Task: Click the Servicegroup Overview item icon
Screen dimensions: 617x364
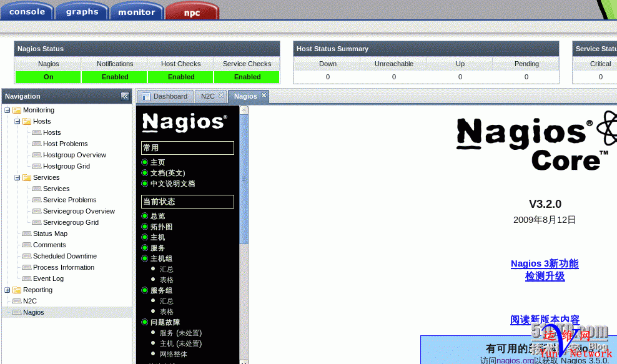Action: 37,211
